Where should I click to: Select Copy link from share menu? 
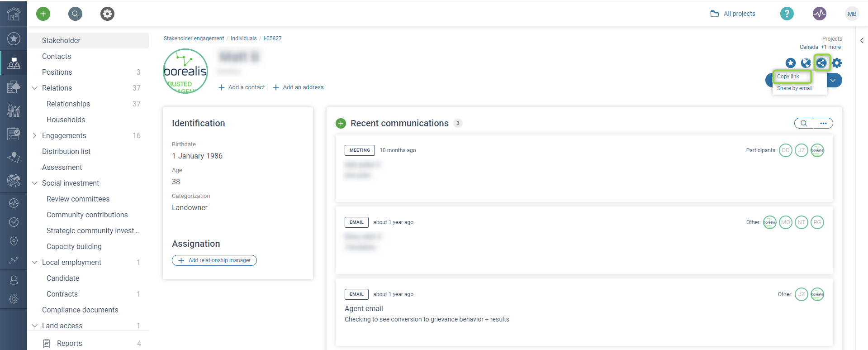tap(788, 77)
